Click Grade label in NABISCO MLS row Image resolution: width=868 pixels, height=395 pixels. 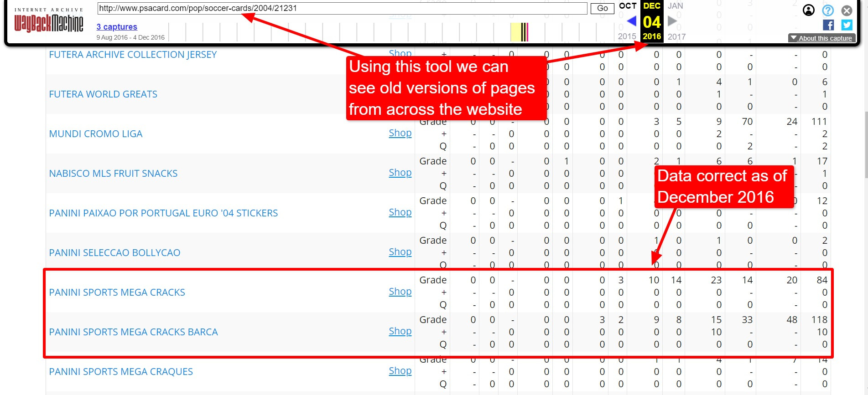tap(433, 161)
